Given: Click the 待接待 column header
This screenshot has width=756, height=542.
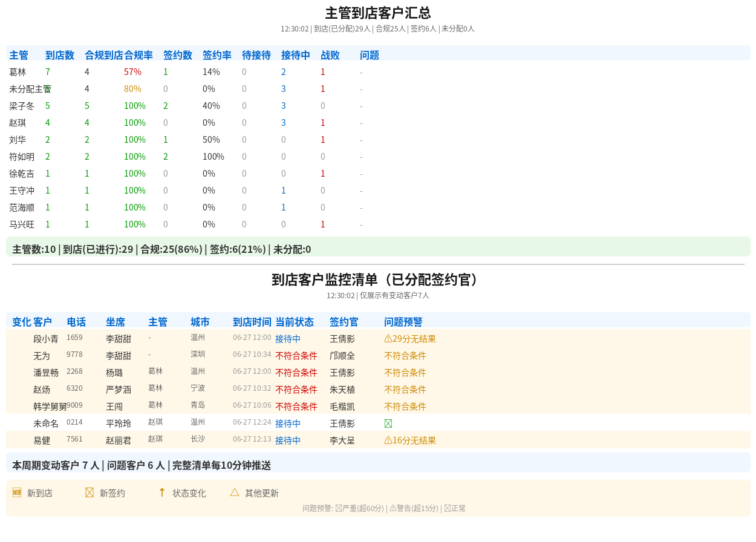Looking at the screenshot, I should pyautogui.click(x=256, y=55).
